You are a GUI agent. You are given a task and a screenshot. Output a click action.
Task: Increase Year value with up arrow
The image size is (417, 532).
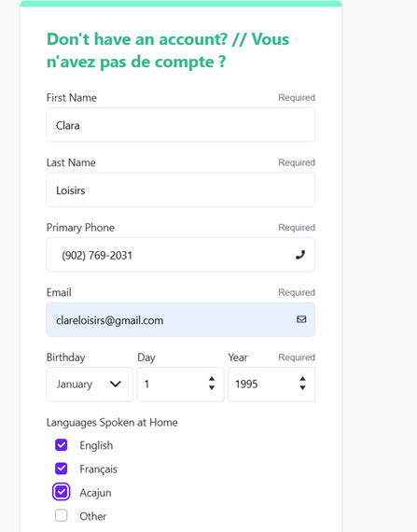[302, 379]
